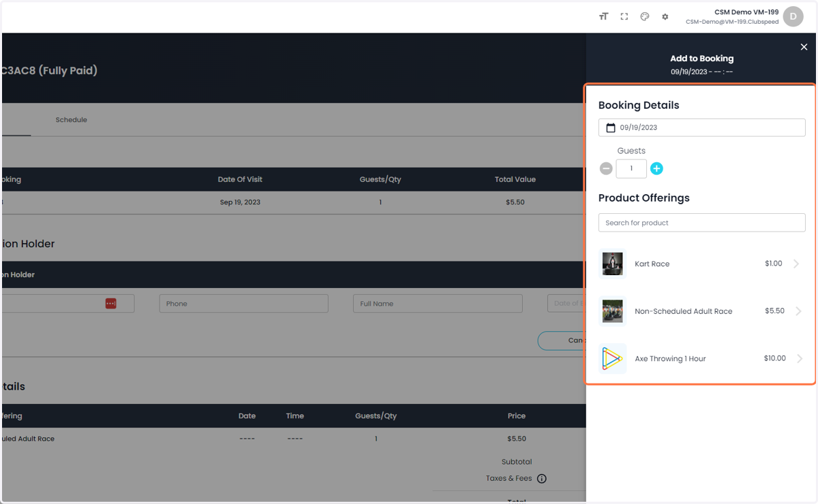Click the text size icon in top bar

(x=603, y=16)
